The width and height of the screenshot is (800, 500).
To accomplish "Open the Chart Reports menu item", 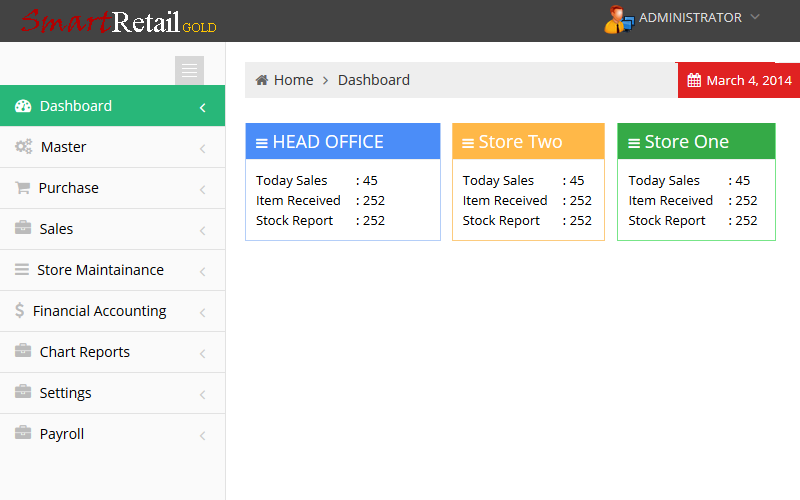I will pyautogui.click(x=85, y=352).
